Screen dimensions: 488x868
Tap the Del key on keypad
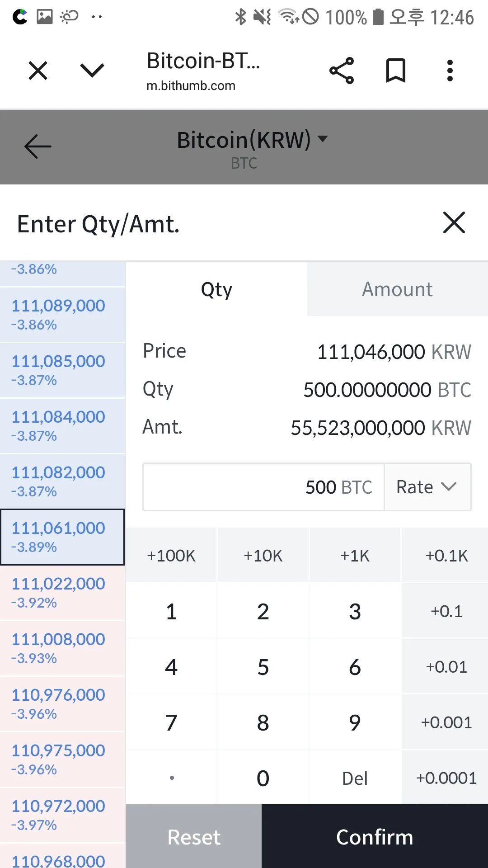click(x=355, y=778)
